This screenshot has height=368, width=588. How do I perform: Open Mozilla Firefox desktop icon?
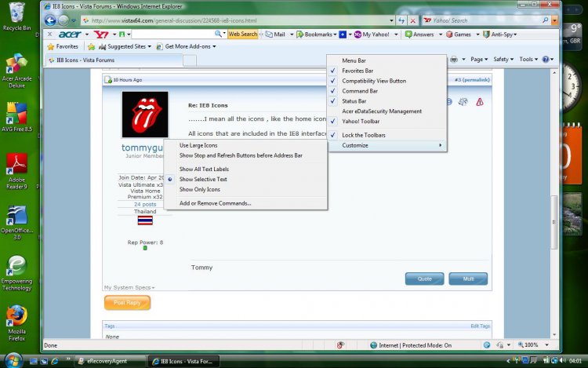click(16, 322)
